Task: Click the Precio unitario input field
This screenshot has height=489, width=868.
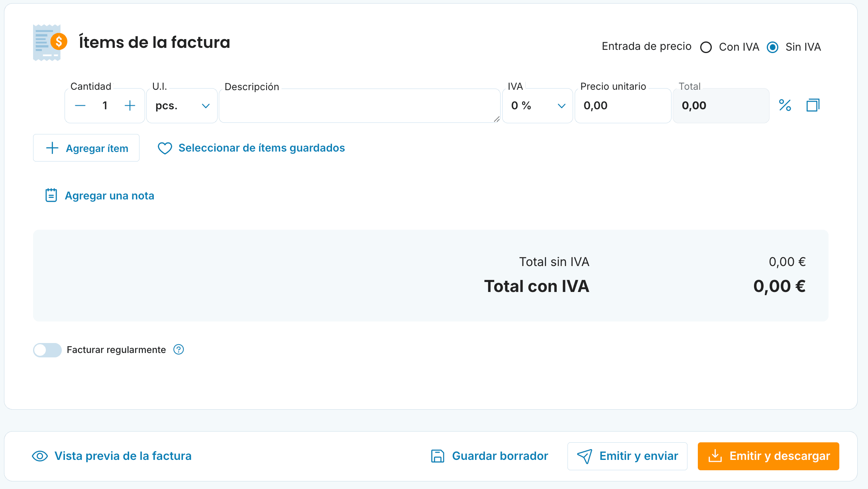Action: [623, 106]
